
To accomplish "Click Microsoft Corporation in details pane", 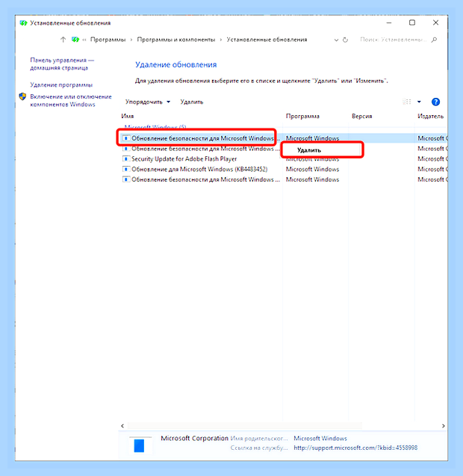I will 194,439.
